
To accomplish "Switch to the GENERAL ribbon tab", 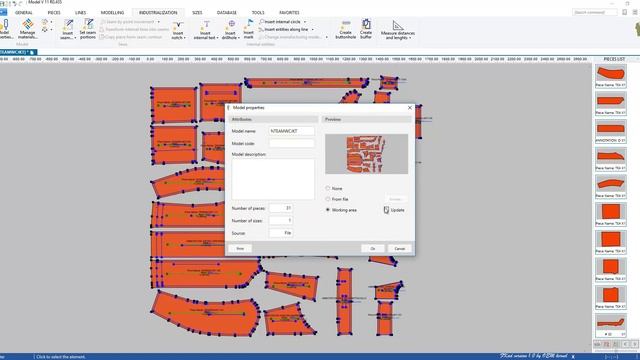I will [24, 13].
